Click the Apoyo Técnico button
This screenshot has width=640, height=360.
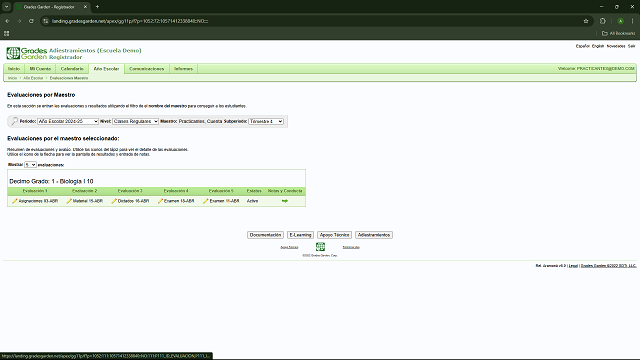(x=334, y=235)
